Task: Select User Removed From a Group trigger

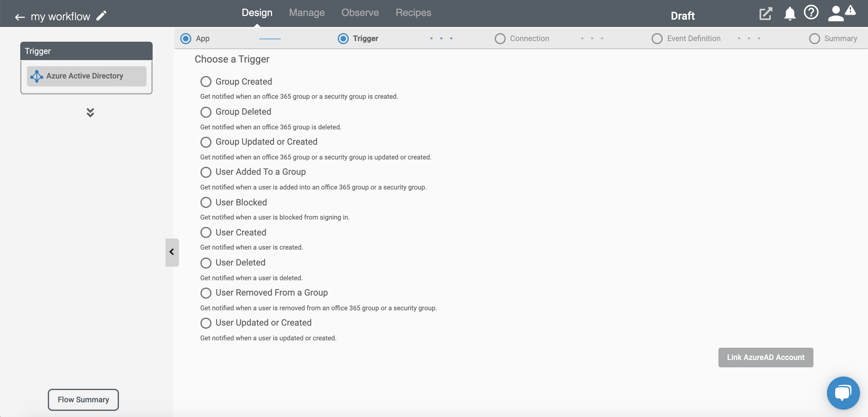Action: tap(206, 293)
